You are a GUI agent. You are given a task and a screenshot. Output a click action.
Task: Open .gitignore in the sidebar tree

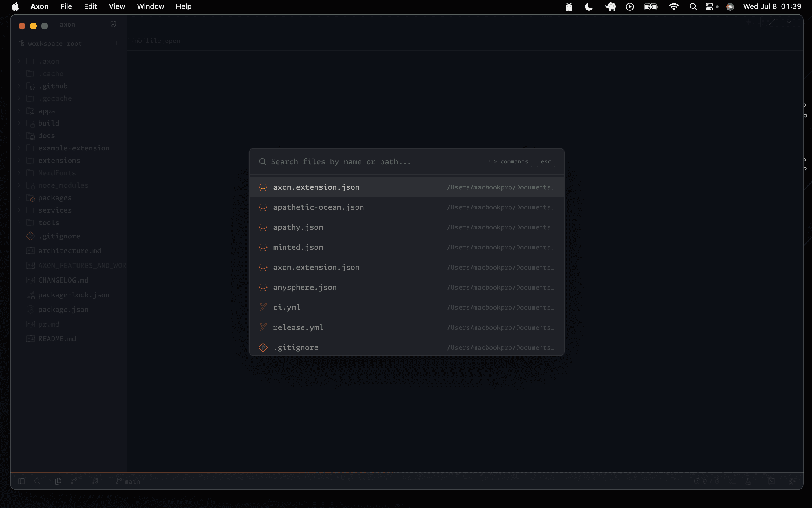click(x=69, y=236)
